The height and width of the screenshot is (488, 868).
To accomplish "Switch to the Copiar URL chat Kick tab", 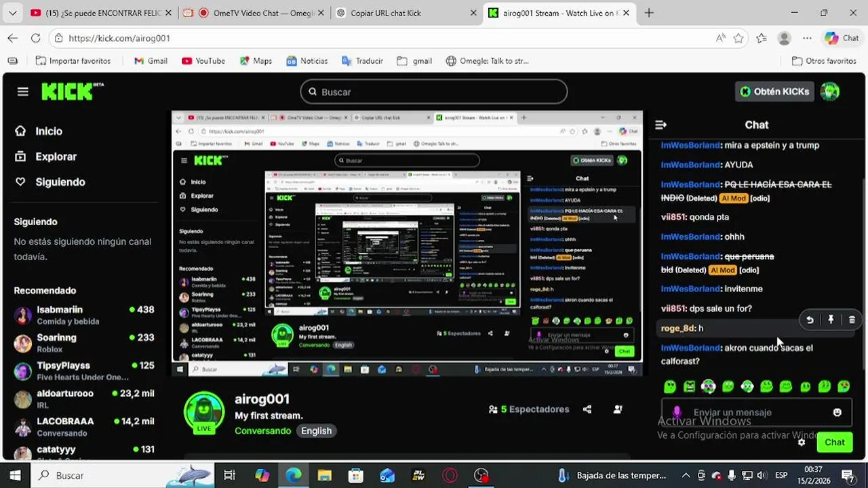I will click(x=407, y=13).
